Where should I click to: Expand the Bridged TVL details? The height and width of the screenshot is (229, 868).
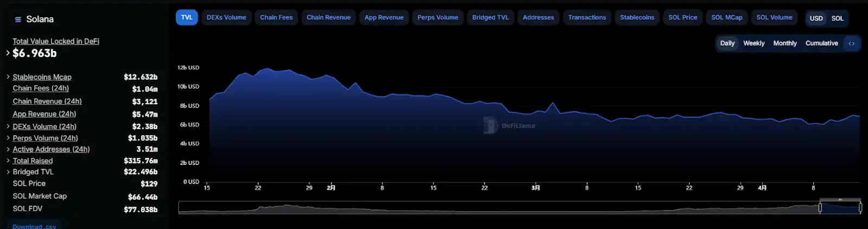tap(8, 172)
